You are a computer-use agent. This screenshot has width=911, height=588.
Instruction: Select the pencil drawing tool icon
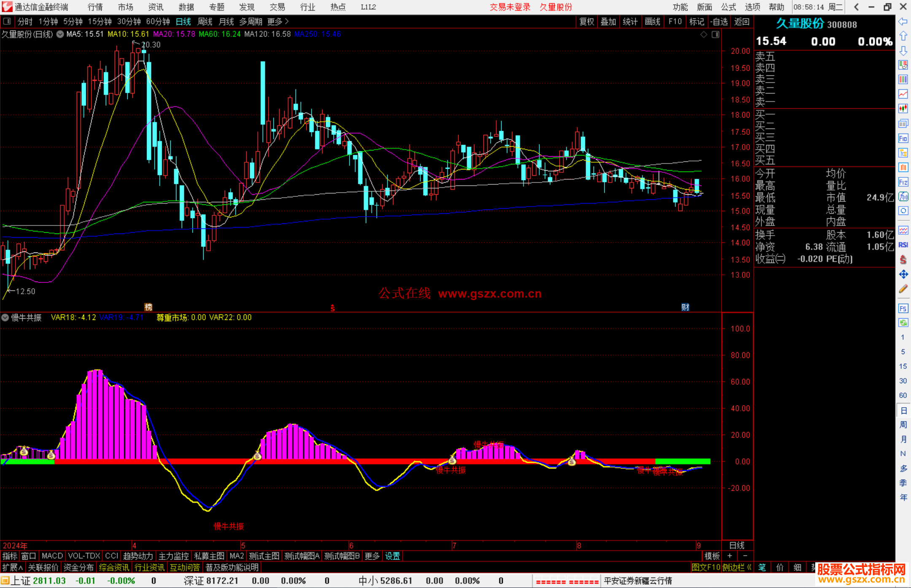click(903, 289)
